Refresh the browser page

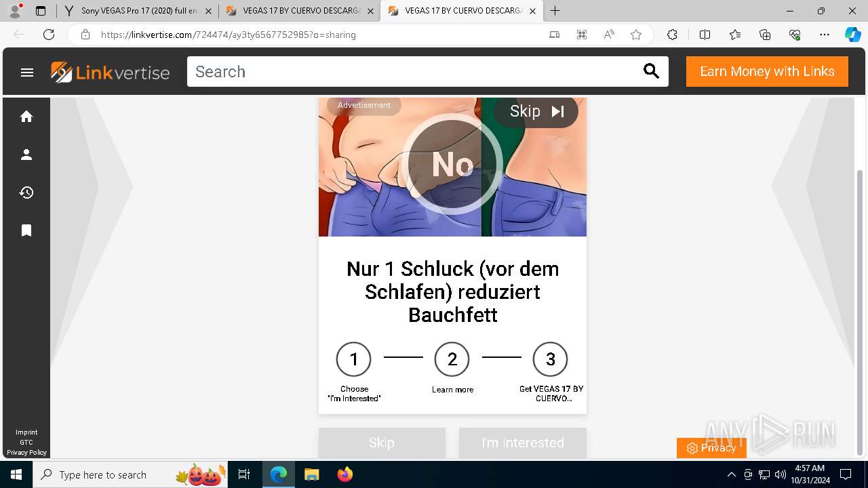click(49, 35)
